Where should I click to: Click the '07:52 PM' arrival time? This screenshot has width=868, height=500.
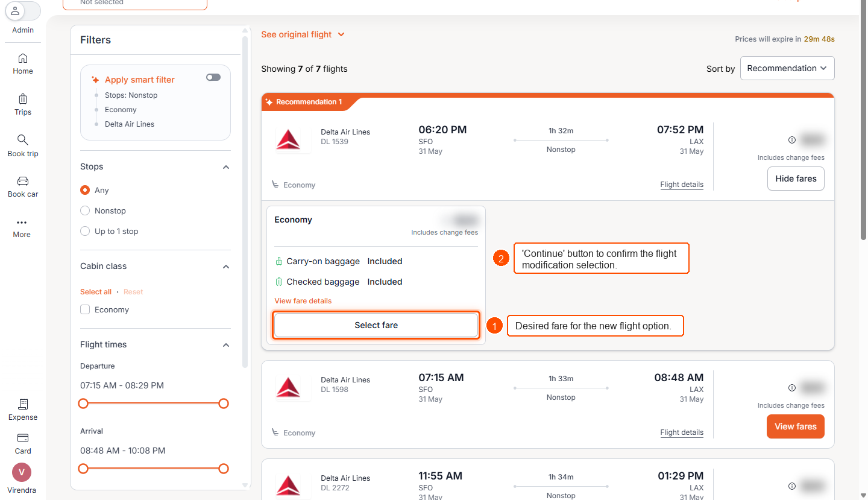[680, 130]
